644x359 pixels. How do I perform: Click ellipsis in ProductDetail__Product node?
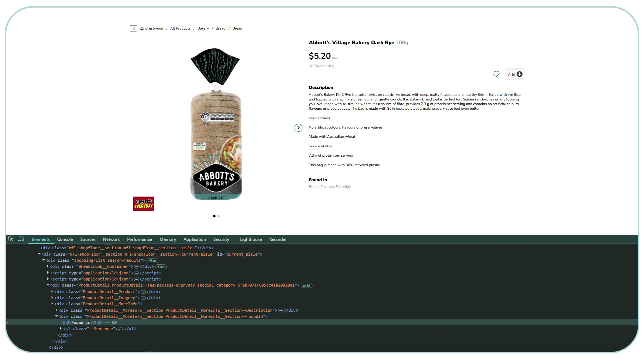[143, 292]
